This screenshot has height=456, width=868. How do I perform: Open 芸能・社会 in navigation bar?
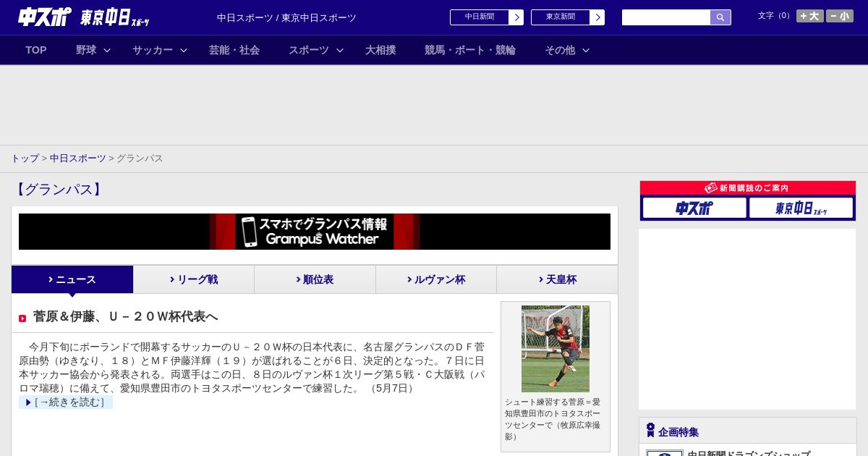click(234, 50)
